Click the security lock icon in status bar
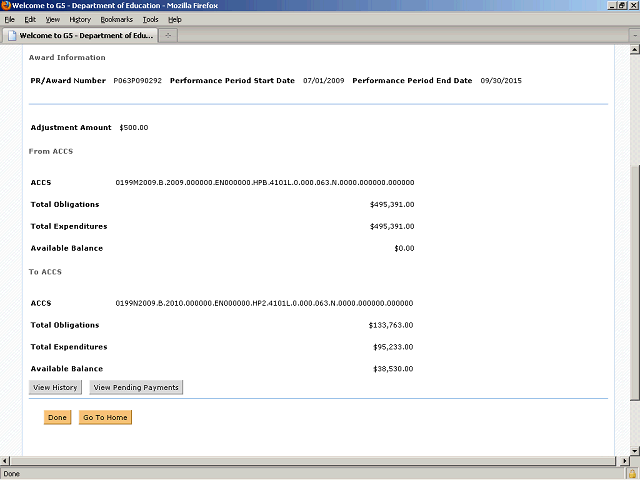The height and width of the screenshot is (480, 640). [633, 474]
